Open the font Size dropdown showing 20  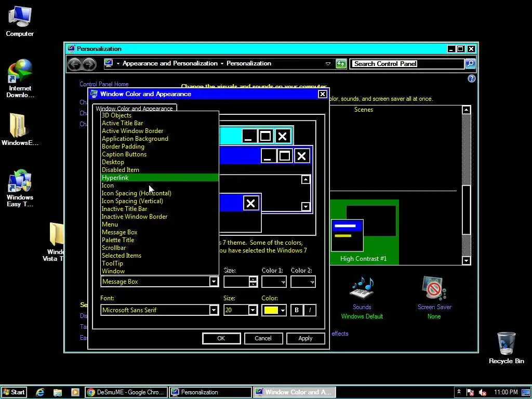[x=252, y=310]
